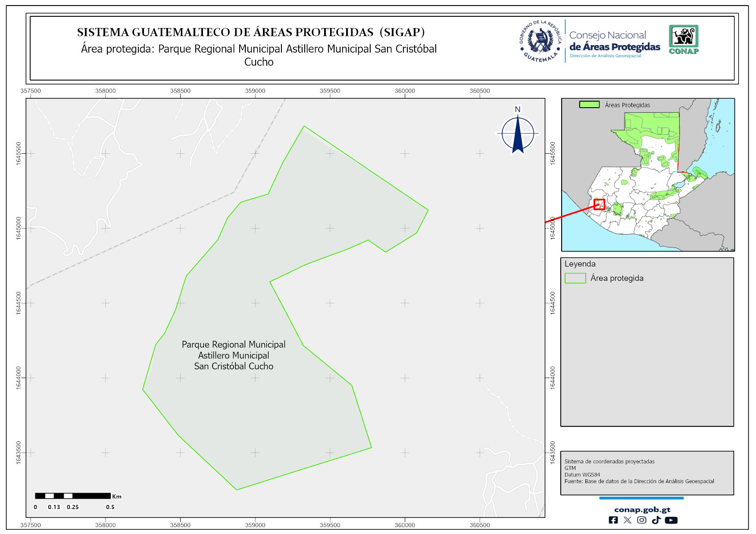This screenshot has height=534, width=756.
Task: Click the Instagram icon in footer
Action: click(x=642, y=520)
